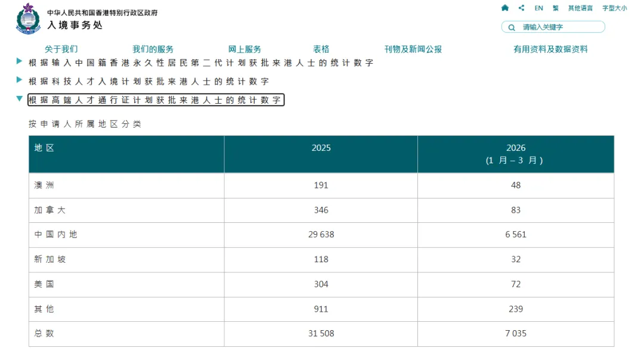This screenshot has width=644, height=354.
Task: Select the 其他 row label
Action: [44, 309]
